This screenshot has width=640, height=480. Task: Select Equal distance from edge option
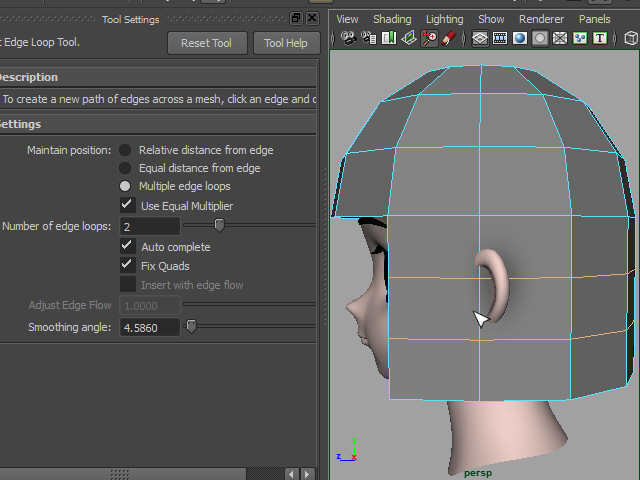tap(125, 168)
